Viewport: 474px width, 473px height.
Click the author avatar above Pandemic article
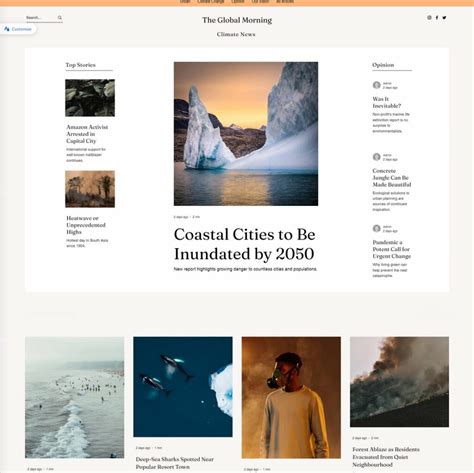point(376,228)
